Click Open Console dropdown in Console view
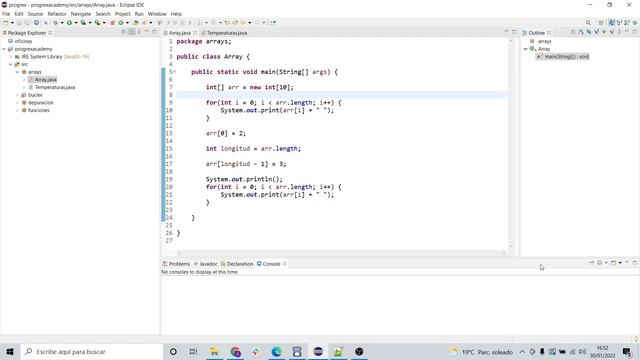The height and width of the screenshot is (360, 640). [620, 263]
